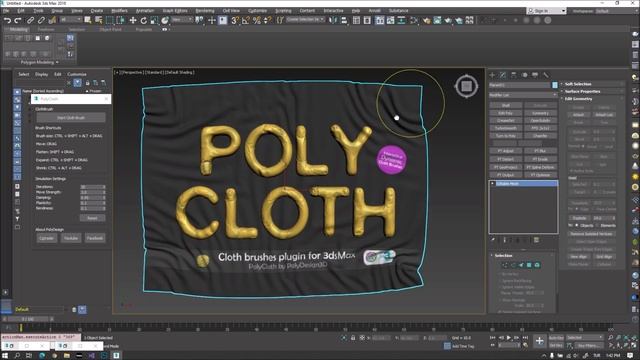The width and height of the screenshot is (640, 360).
Task: Click the viewport ViewCube
Action: tap(467, 86)
